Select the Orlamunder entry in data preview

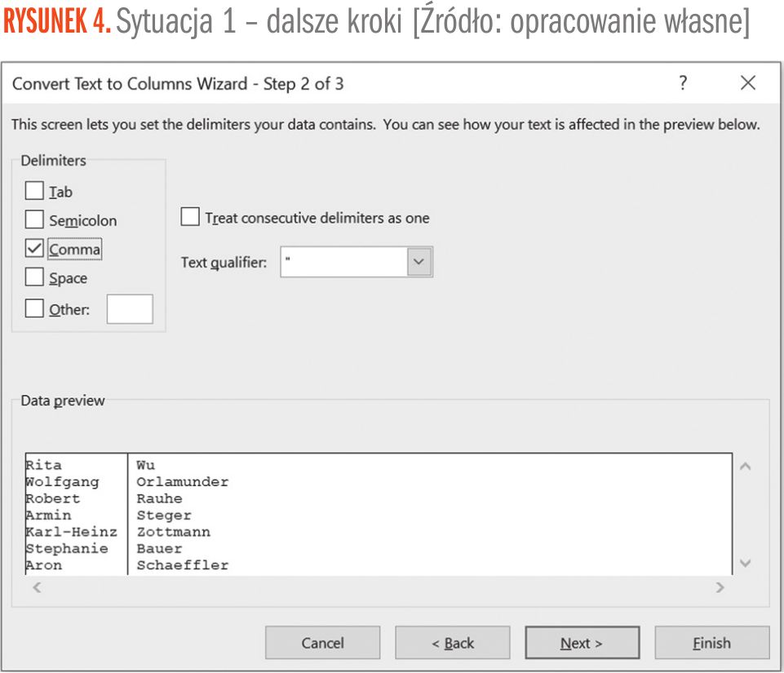point(182,482)
